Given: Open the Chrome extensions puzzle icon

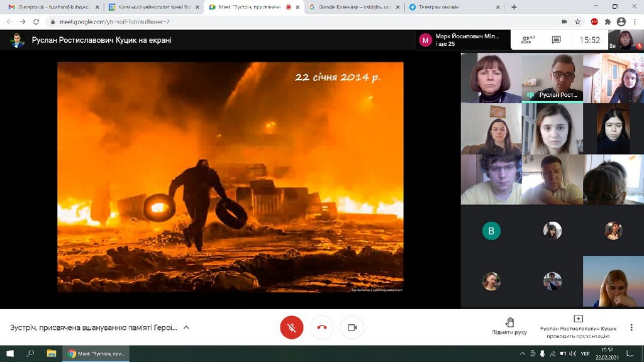Looking at the screenshot, I should point(608,21).
